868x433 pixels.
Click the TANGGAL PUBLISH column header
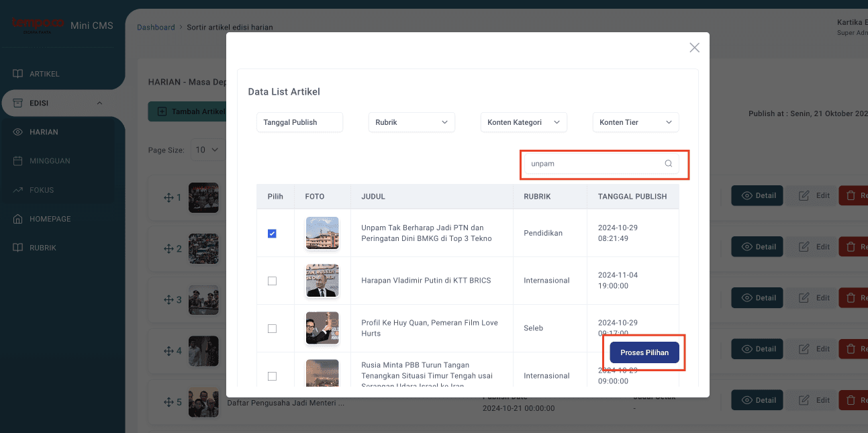pos(632,197)
